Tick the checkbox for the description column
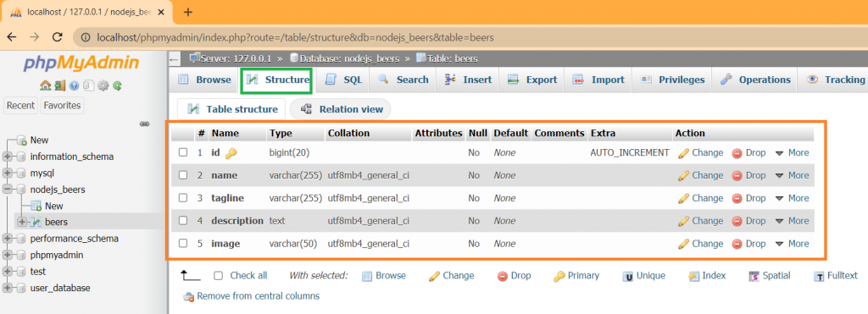 (183, 221)
